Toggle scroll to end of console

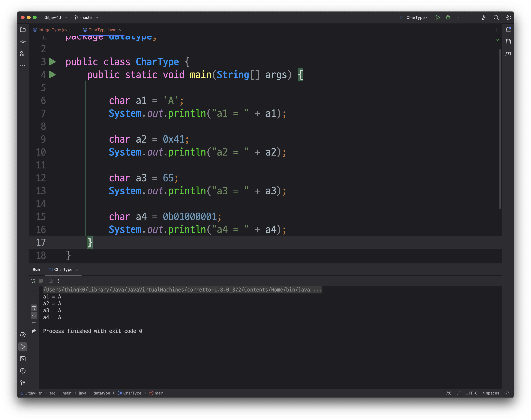(x=34, y=315)
